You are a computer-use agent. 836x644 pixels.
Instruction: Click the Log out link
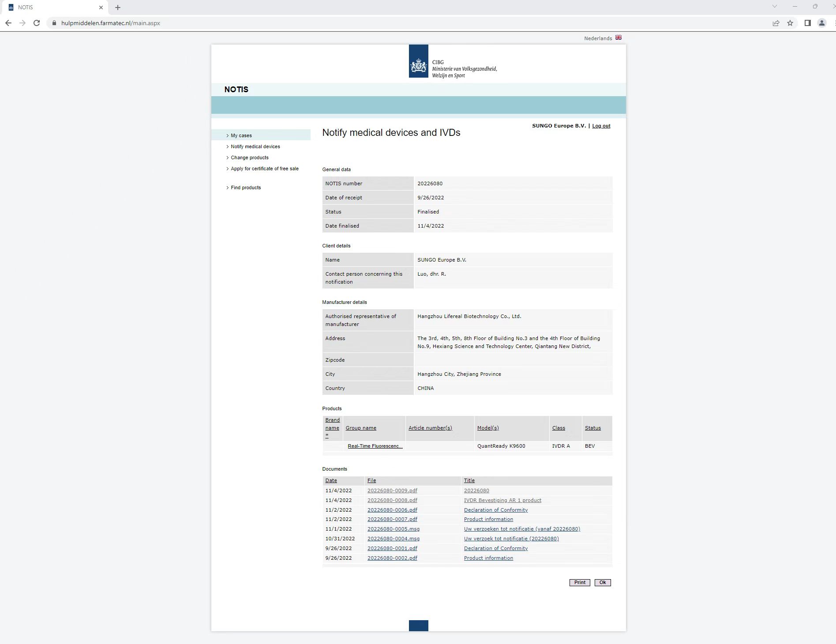601,126
